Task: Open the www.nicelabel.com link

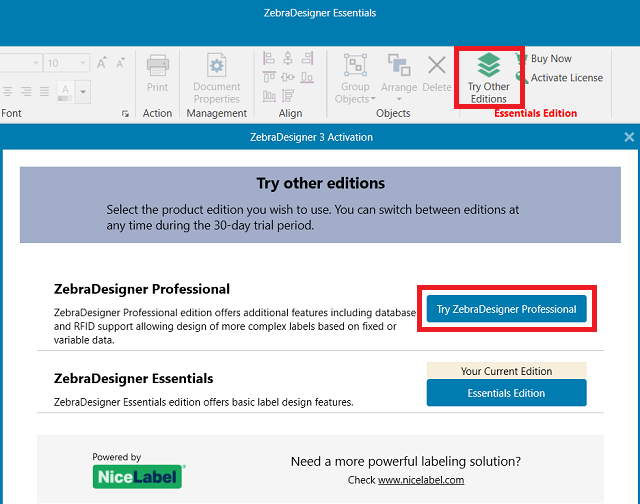Action: click(x=420, y=480)
